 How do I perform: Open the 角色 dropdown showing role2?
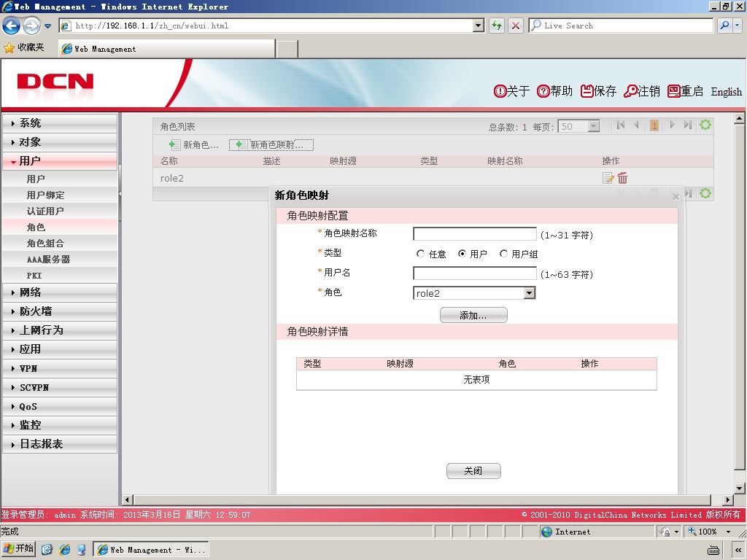[x=530, y=293]
